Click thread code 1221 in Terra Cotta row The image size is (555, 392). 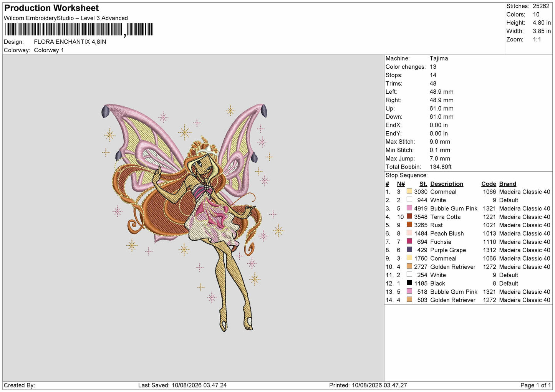[x=489, y=217]
